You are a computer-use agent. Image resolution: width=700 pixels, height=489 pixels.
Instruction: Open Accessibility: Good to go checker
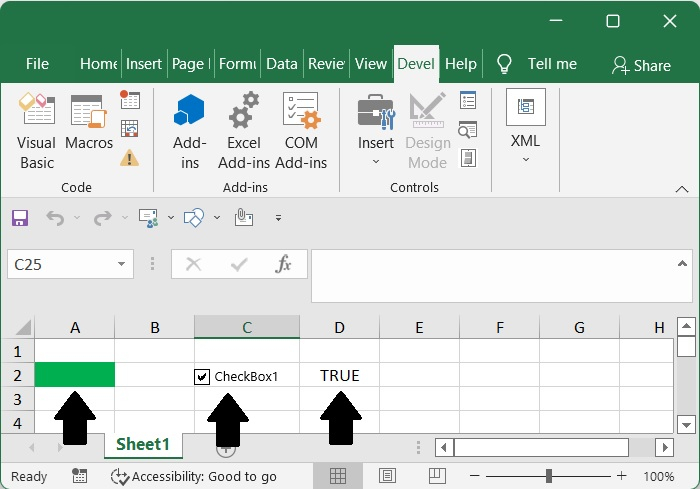(194, 476)
